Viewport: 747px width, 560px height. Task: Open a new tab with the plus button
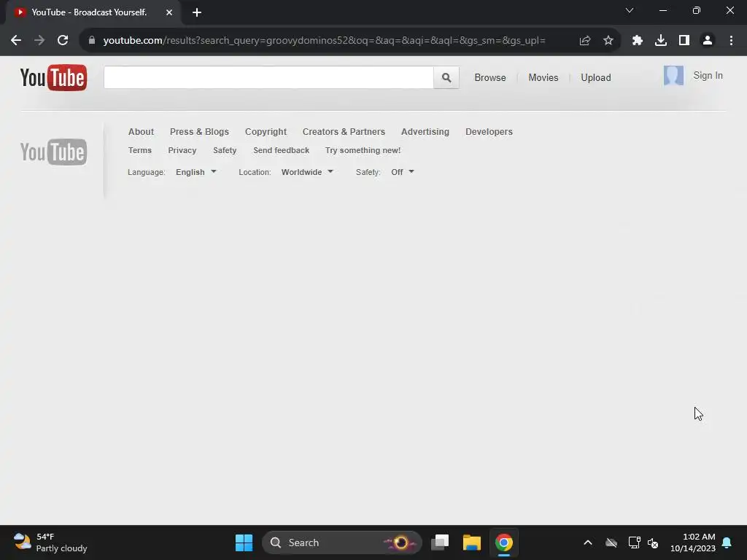[x=197, y=12]
